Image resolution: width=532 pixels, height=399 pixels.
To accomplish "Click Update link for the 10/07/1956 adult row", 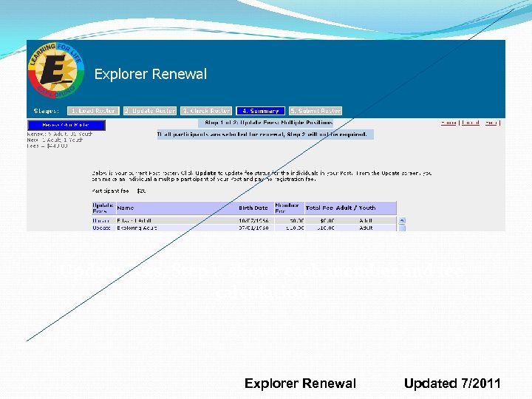I will click(x=100, y=220).
